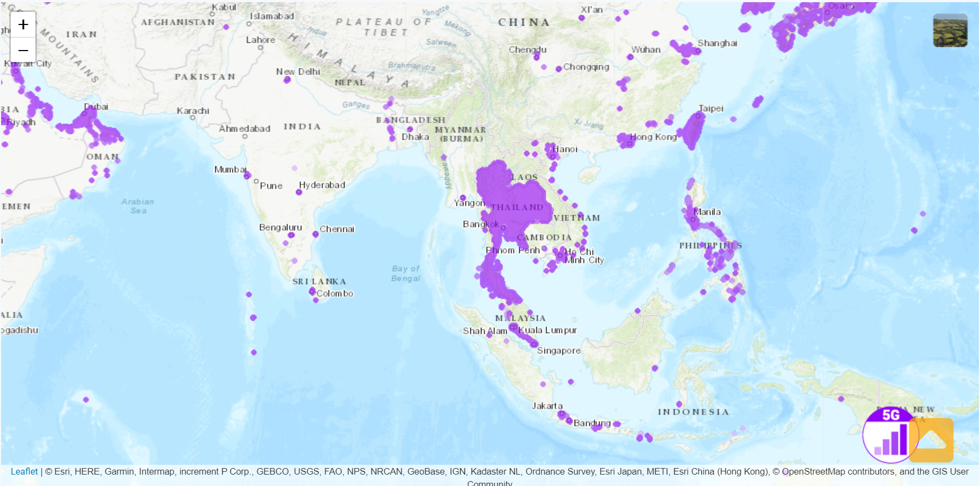
Task: Click the Kabul city label
Action: 224,7
